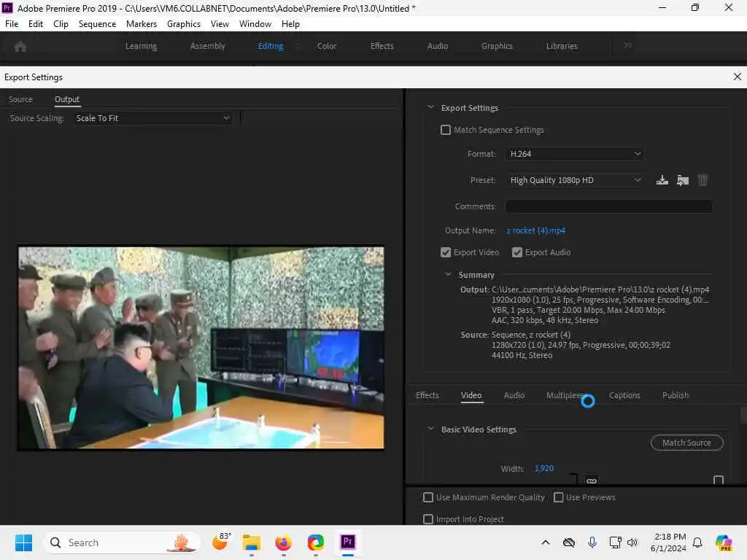Switch to the Audio export tab
The width and height of the screenshot is (747, 560).
point(514,395)
